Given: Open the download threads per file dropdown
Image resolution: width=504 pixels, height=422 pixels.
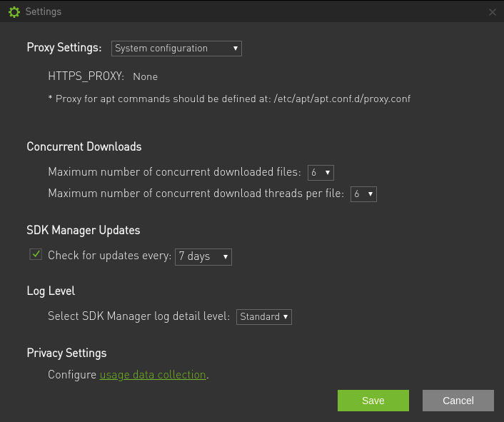Looking at the screenshot, I should [363, 194].
